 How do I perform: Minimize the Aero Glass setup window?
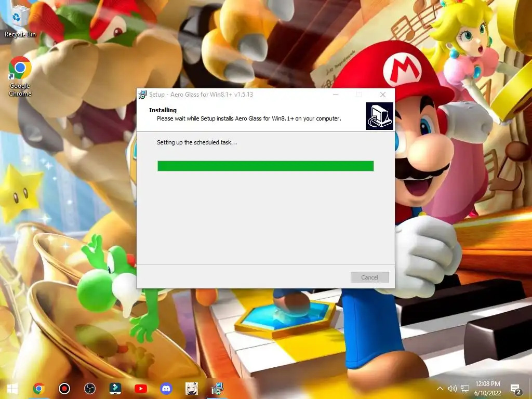click(336, 95)
